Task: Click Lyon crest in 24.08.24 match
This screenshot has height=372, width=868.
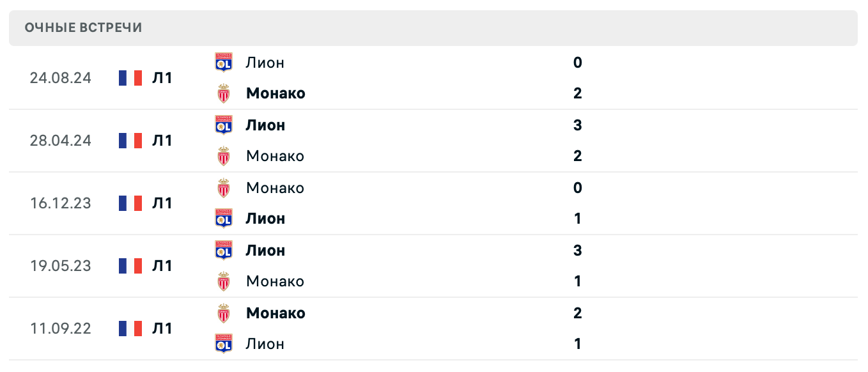Action: click(224, 63)
